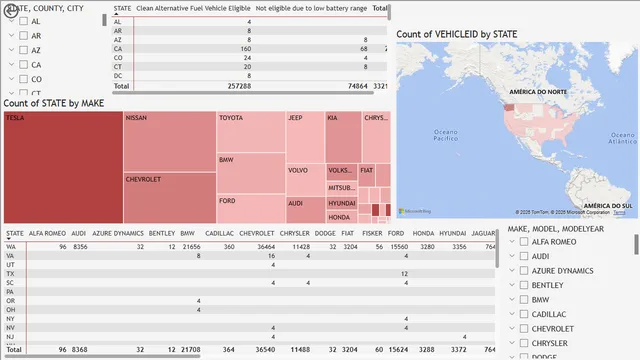Click the top table horizontal scrollbar
640x360 pixels.
click(243, 93)
